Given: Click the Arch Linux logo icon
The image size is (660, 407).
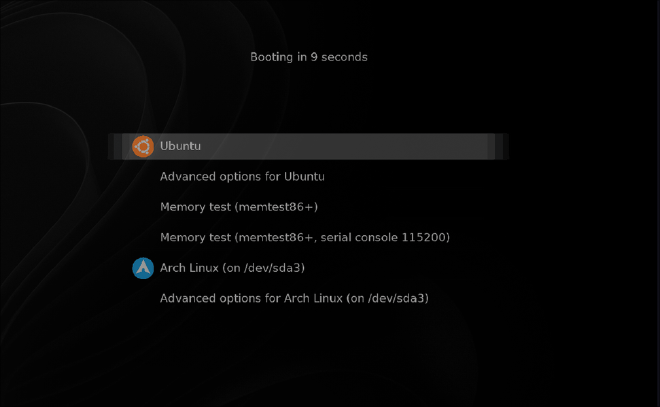Looking at the screenshot, I should click(142, 268).
